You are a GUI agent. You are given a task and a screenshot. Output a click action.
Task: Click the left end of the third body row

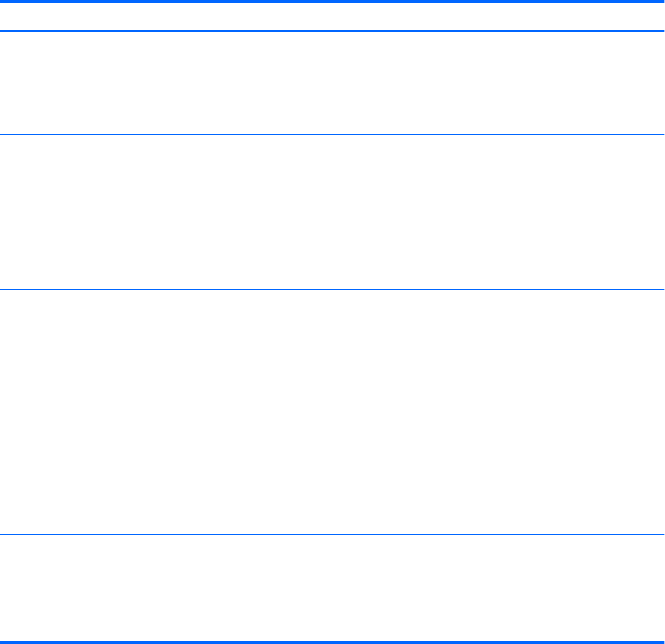[9, 366]
